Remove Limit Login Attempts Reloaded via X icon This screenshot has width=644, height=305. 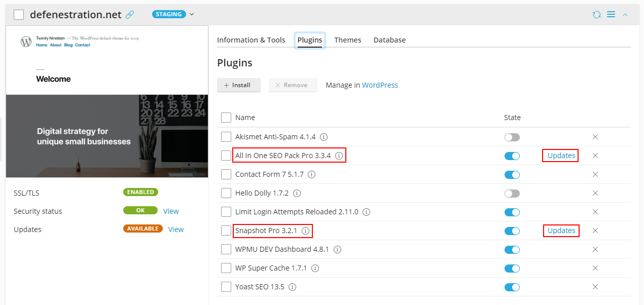pyautogui.click(x=595, y=212)
